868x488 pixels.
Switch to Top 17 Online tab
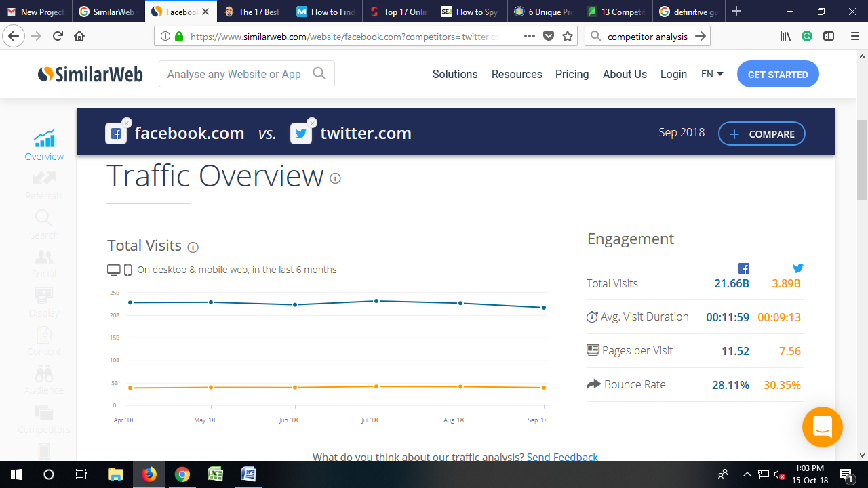(x=398, y=12)
